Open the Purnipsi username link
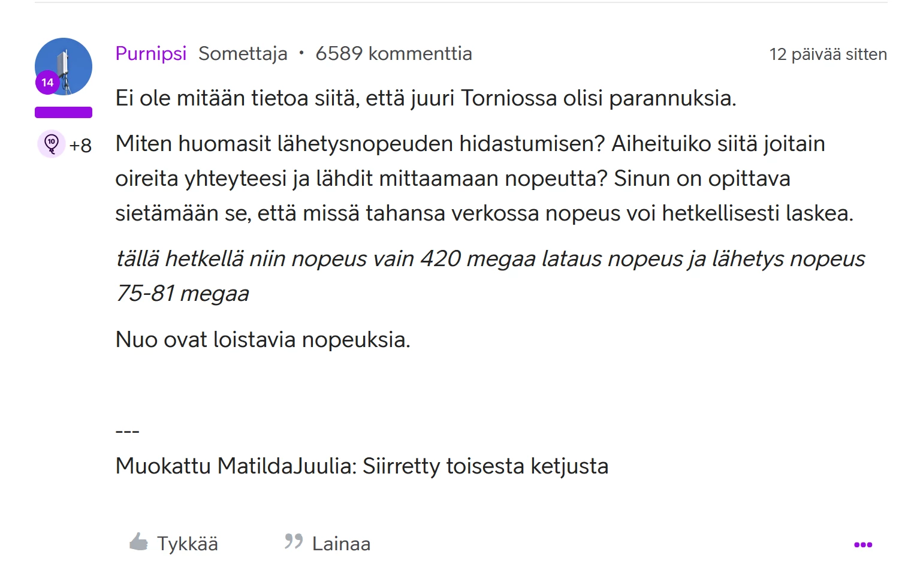The height and width of the screenshot is (588, 905). pyautogui.click(x=151, y=53)
